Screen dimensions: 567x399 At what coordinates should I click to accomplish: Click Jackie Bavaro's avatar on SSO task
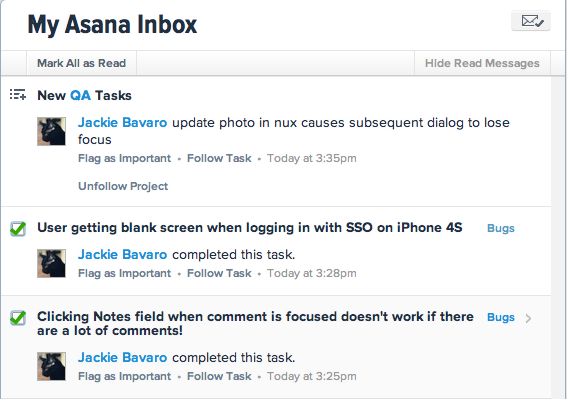(x=51, y=263)
